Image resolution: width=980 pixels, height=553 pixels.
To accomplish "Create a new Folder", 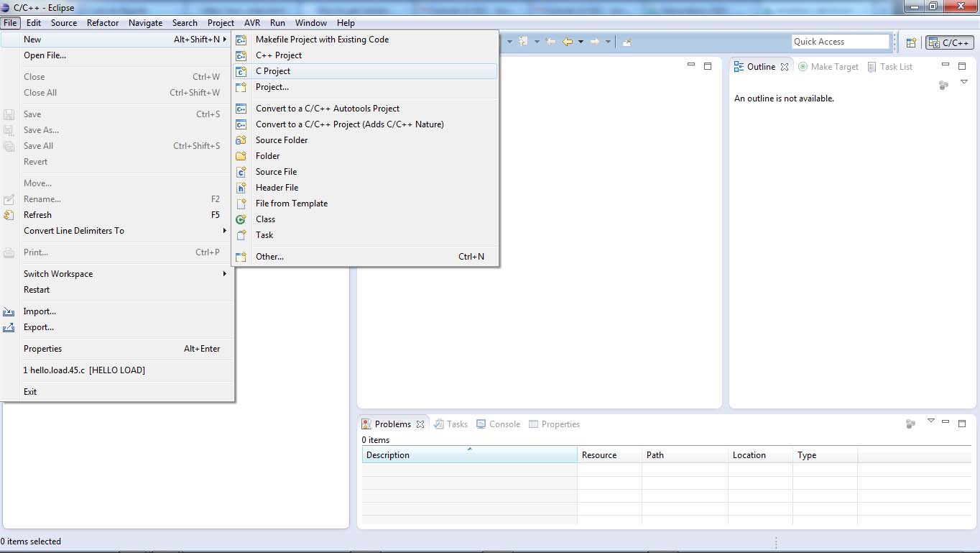I will (x=364, y=156).
